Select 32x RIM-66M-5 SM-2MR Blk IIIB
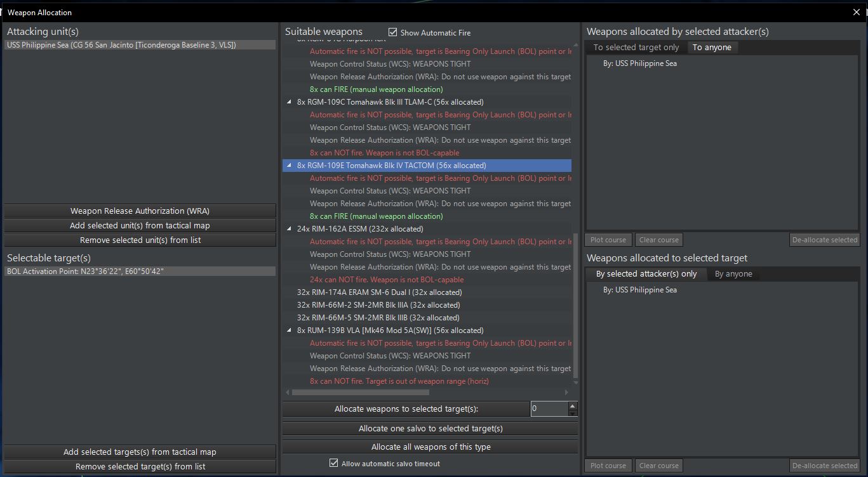This screenshot has width=868, height=477. click(378, 318)
